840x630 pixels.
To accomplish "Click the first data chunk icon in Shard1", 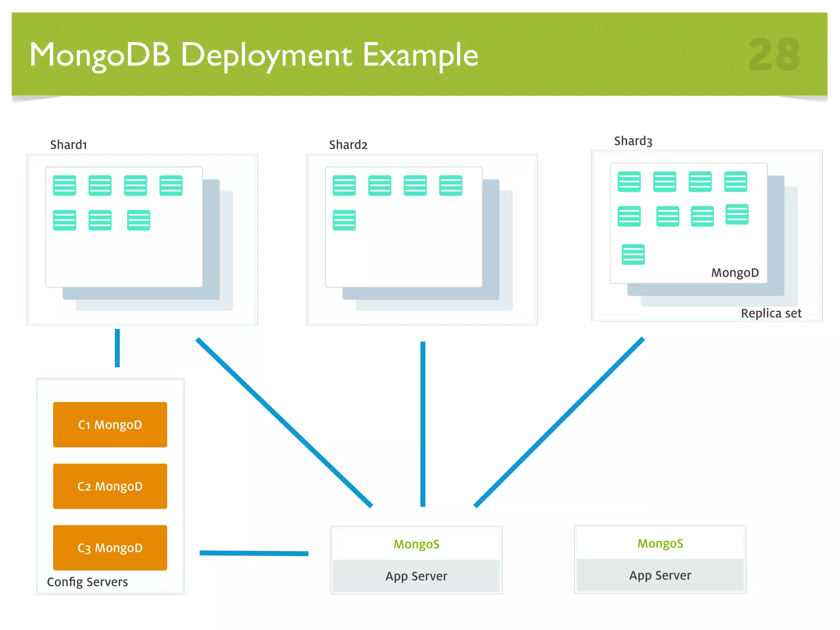I will 64,185.
